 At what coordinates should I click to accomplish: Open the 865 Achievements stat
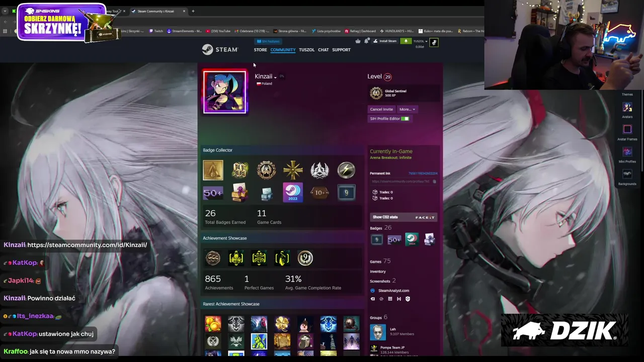click(219, 283)
